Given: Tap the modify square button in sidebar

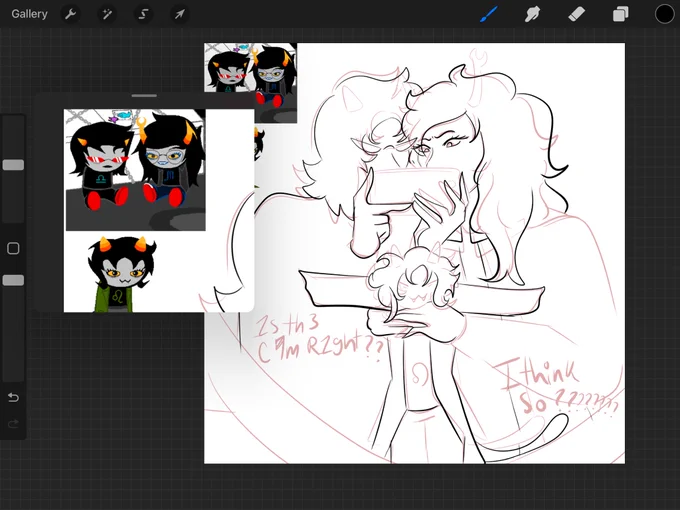Looking at the screenshot, I should pos(13,248).
